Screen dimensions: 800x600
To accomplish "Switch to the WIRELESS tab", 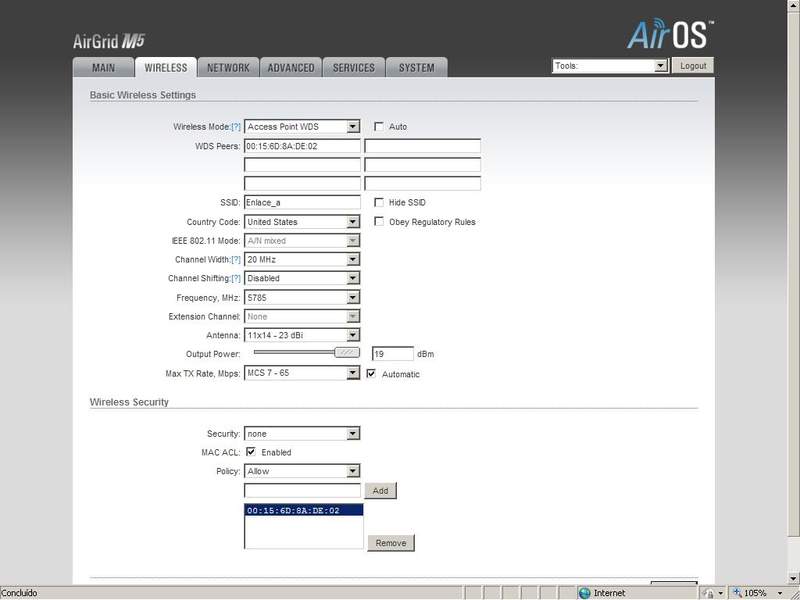I will pyautogui.click(x=166, y=67).
